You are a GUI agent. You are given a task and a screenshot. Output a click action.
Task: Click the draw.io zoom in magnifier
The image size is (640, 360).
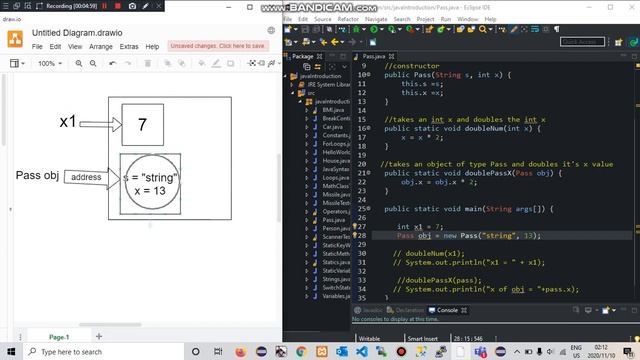[79, 63]
